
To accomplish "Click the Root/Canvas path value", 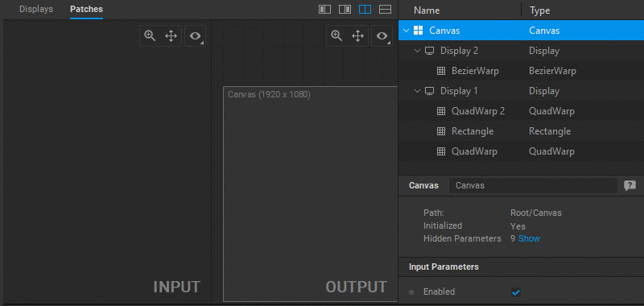I will click(x=535, y=213).
